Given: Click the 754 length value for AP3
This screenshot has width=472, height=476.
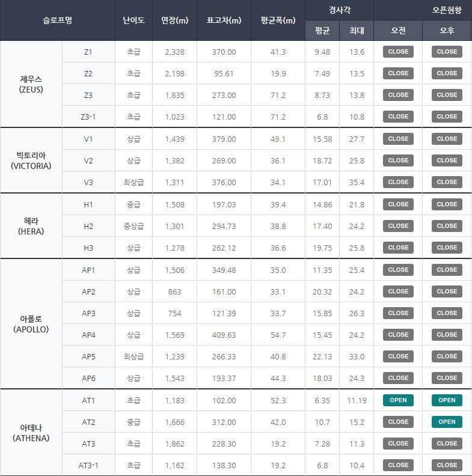Looking at the screenshot, I should tap(174, 313).
